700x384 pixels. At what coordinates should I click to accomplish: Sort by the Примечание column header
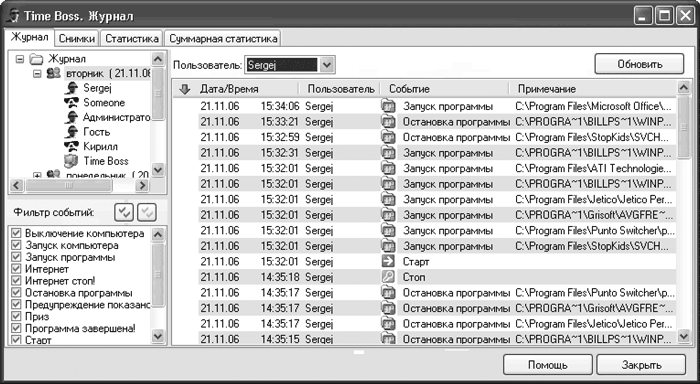(x=593, y=89)
